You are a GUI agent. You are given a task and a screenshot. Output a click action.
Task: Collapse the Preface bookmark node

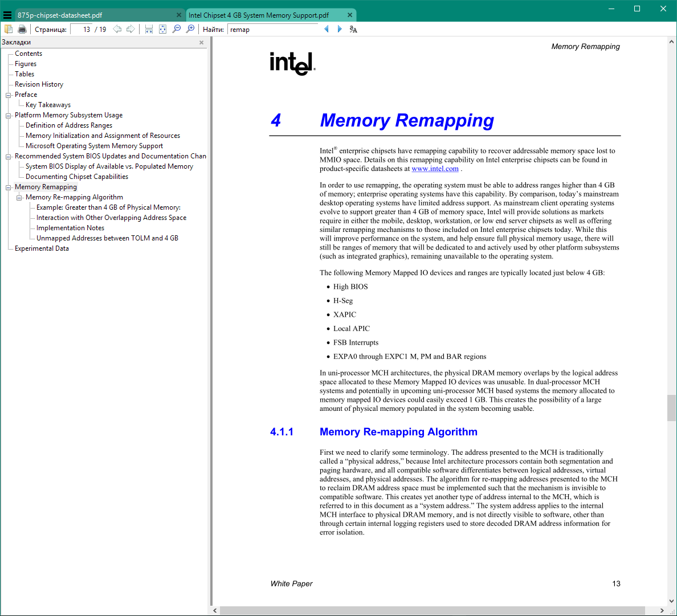[x=8, y=95]
